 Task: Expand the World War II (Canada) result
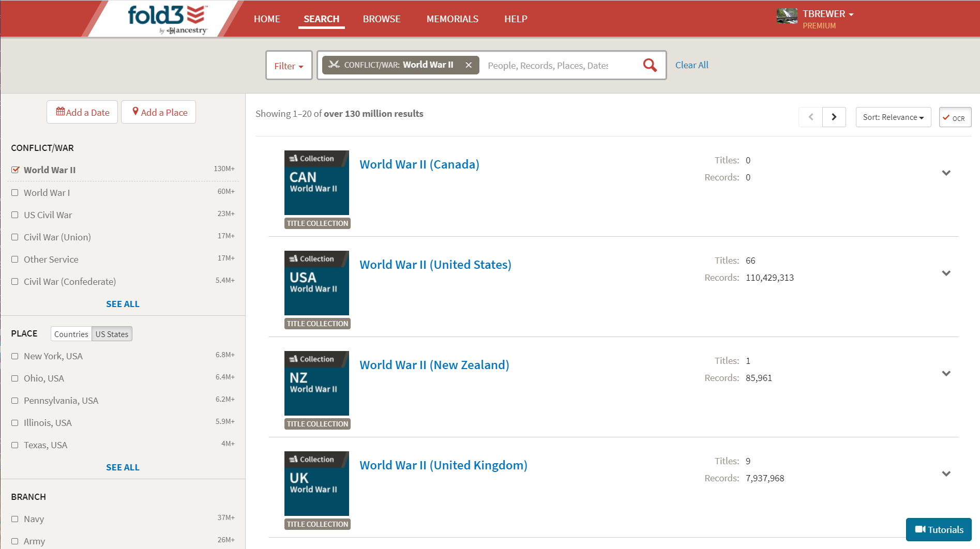coord(946,173)
